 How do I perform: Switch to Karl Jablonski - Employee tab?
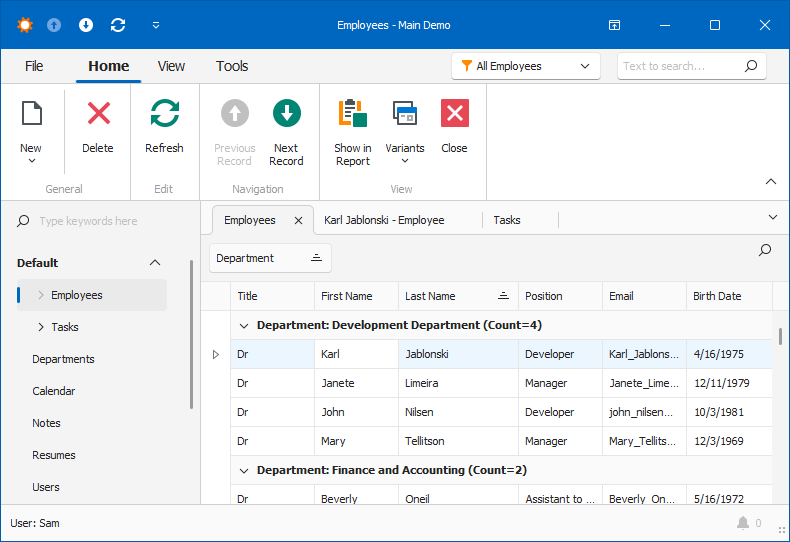click(x=384, y=220)
